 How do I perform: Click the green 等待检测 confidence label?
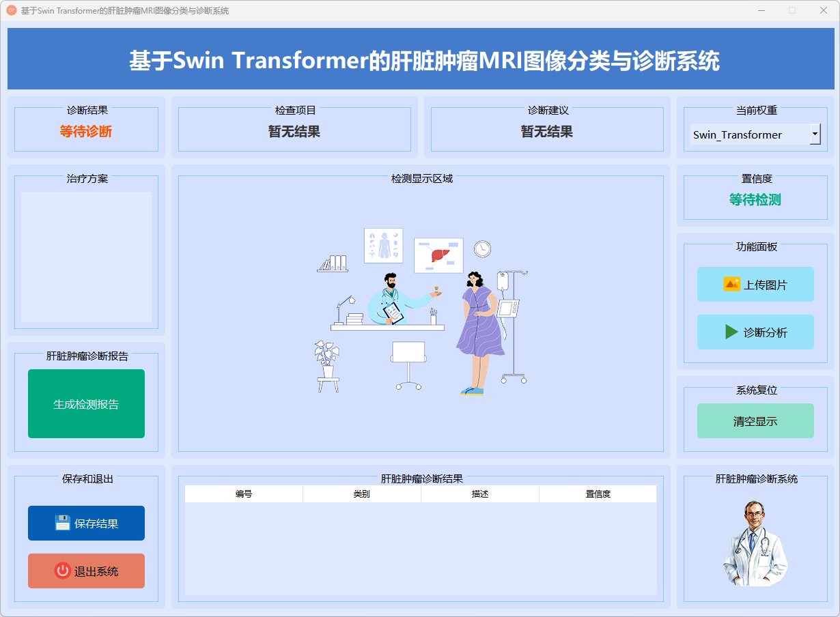point(755,200)
